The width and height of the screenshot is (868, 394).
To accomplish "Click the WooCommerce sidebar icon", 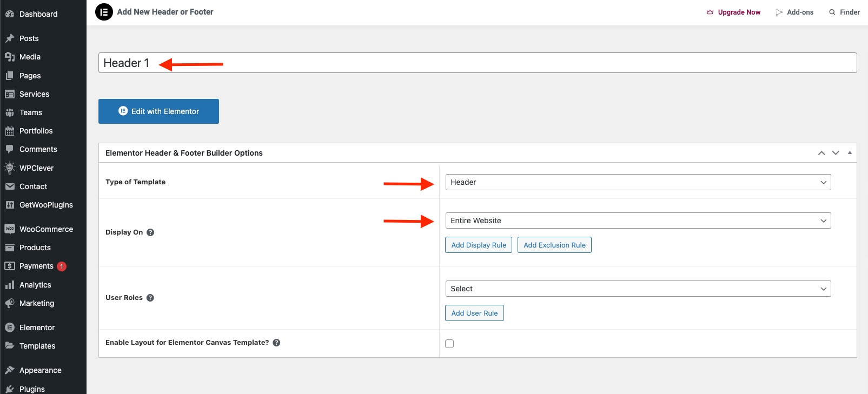I will point(10,229).
